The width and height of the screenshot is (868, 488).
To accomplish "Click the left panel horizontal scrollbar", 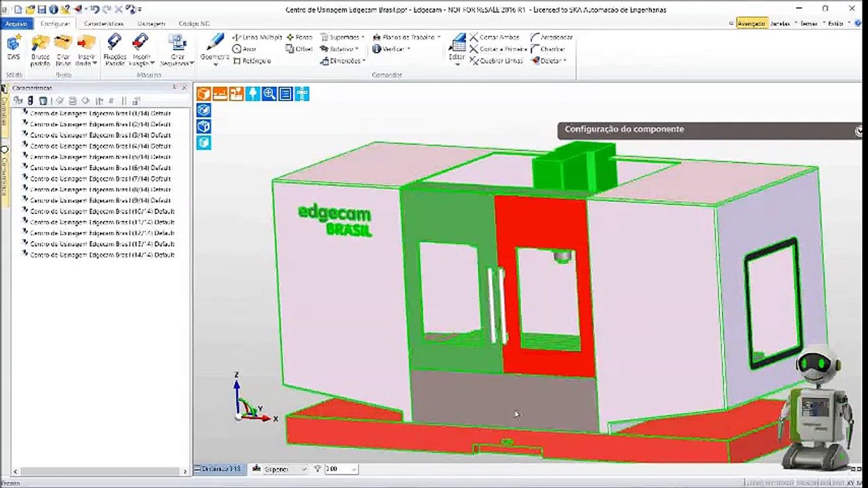I will [x=100, y=471].
